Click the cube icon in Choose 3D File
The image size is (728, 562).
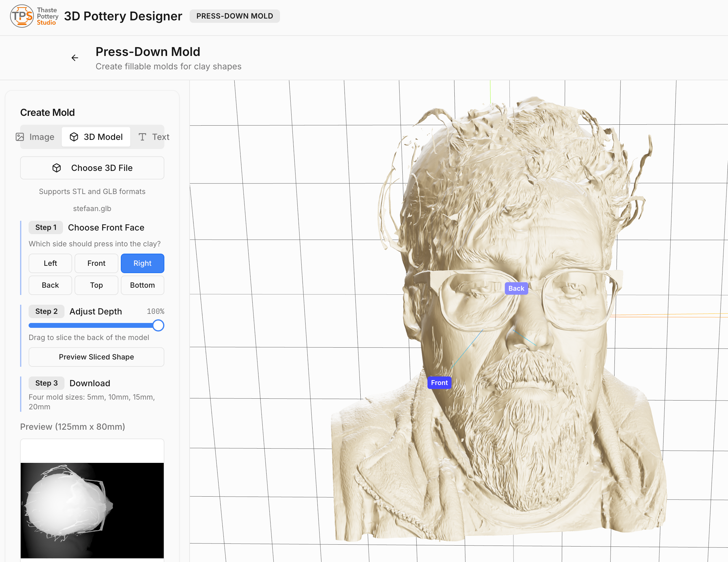pyautogui.click(x=57, y=168)
